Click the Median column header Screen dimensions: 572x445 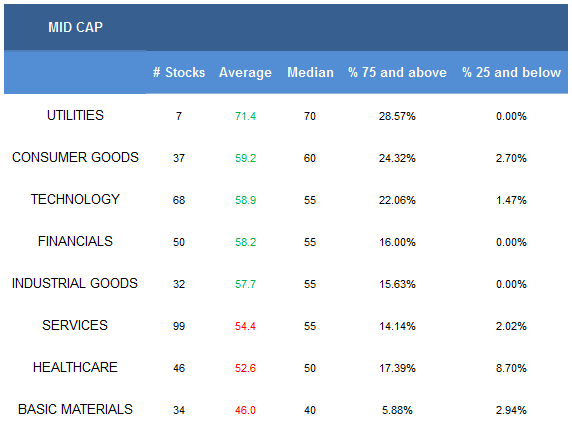[x=310, y=72]
